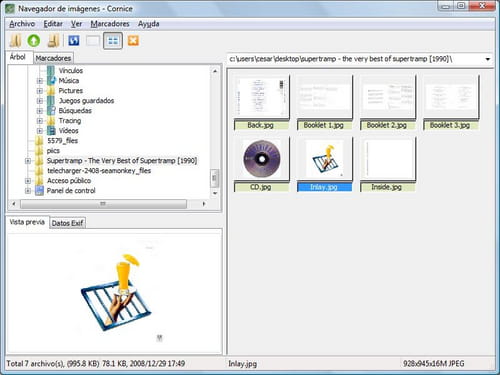Click tree horizontal scrollbar left arrow

pos(14,203)
